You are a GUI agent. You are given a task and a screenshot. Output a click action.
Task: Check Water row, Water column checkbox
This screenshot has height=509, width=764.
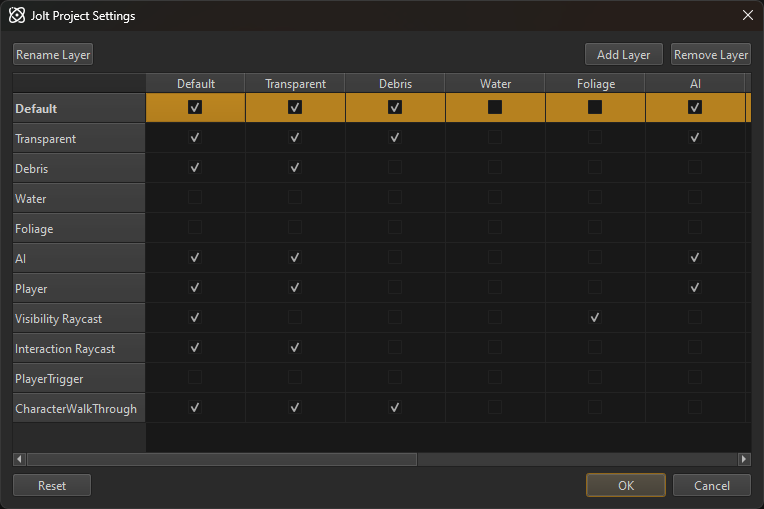(495, 197)
